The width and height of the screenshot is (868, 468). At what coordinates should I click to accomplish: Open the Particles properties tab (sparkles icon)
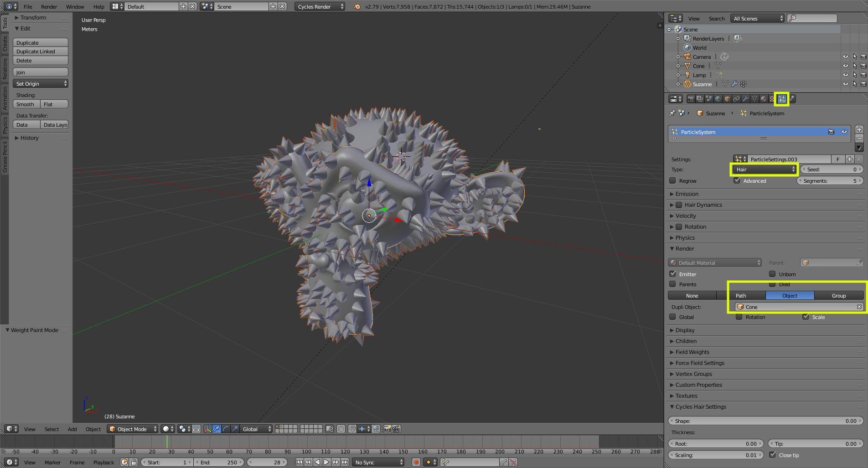[782, 99]
